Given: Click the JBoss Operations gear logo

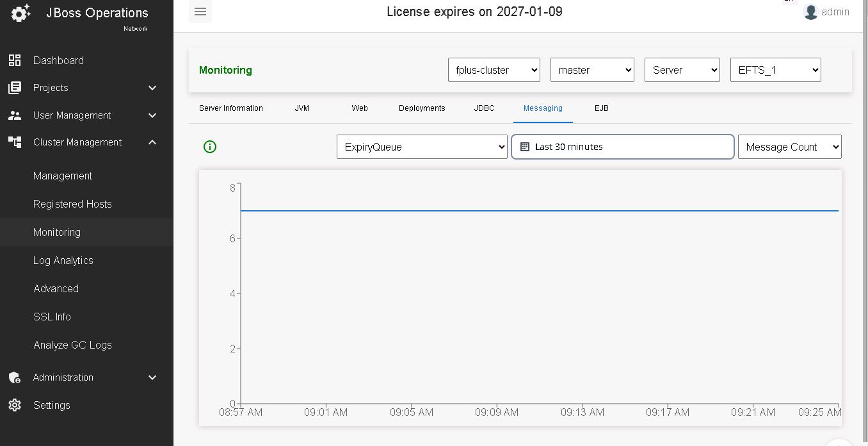Looking at the screenshot, I should (20, 13).
